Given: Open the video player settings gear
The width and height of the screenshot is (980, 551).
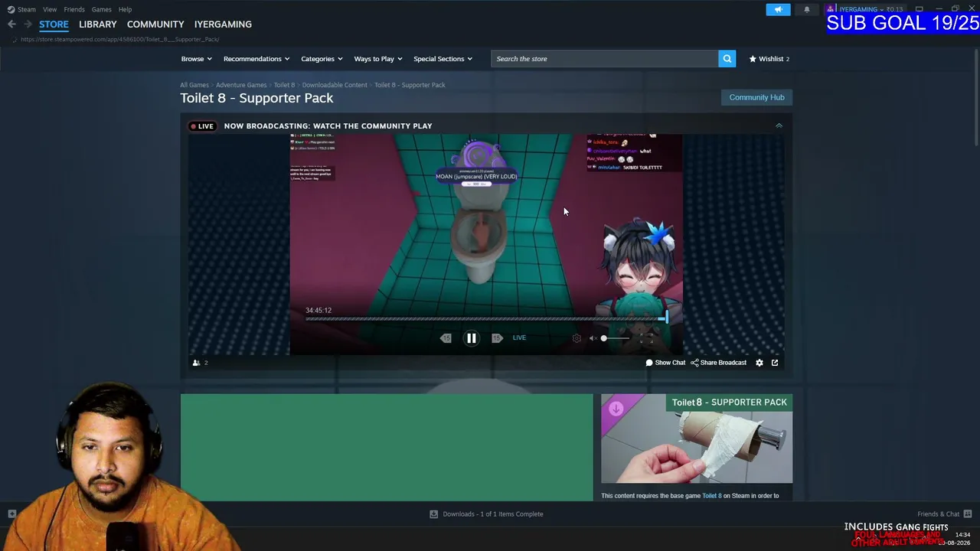Looking at the screenshot, I should click(x=577, y=338).
